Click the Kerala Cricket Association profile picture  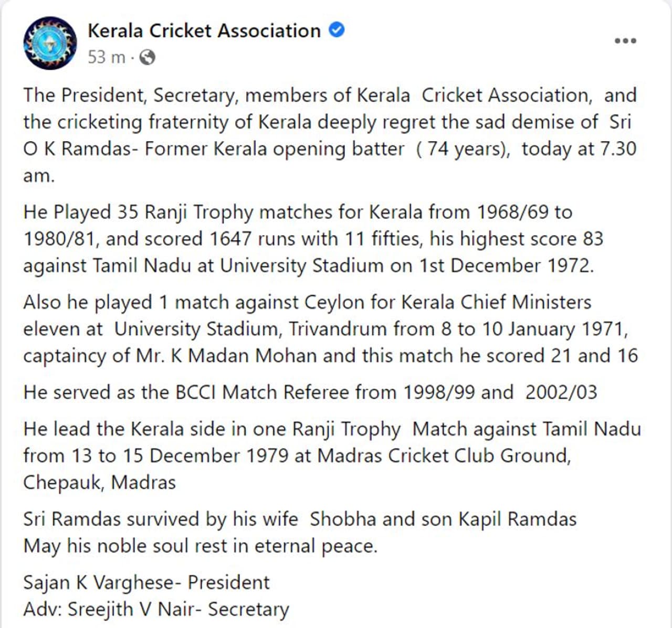coord(50,43)
